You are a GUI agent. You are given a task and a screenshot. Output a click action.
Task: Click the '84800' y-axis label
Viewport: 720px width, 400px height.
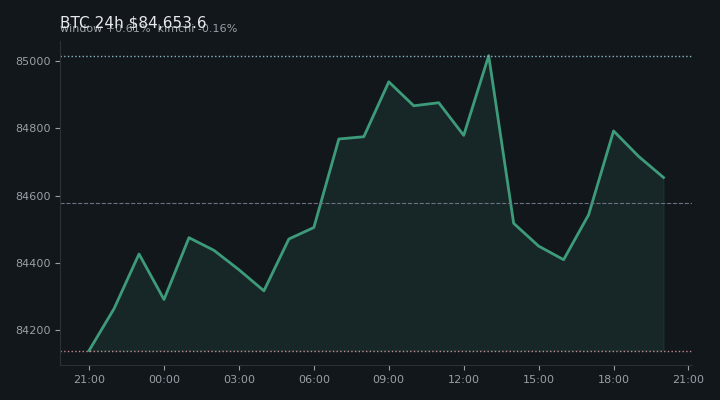click(x=33, y=129)
